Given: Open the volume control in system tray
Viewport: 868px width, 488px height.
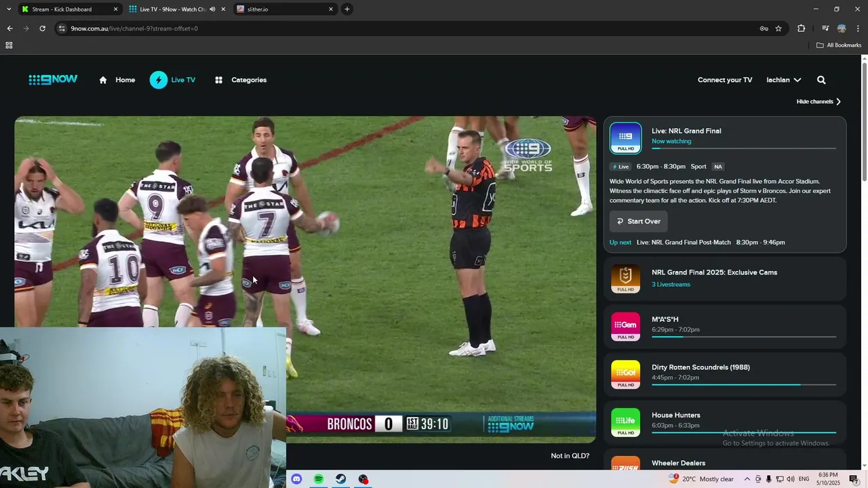Looking at the screenshot, I should [x=791, y=479].
